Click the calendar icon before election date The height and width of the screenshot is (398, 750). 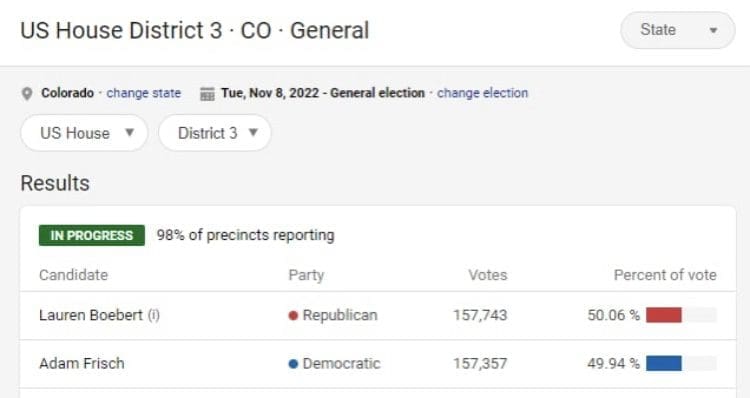pos(207,94)
